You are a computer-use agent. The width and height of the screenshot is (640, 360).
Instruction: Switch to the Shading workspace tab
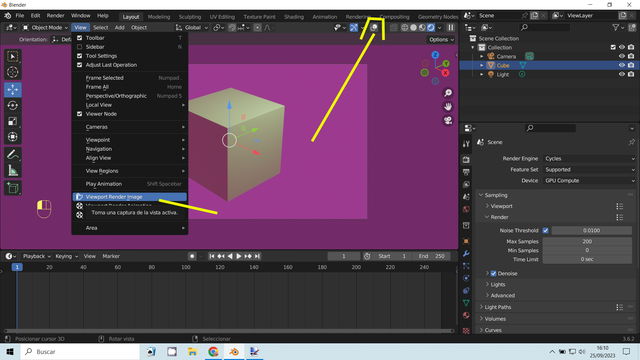point(294,17)
